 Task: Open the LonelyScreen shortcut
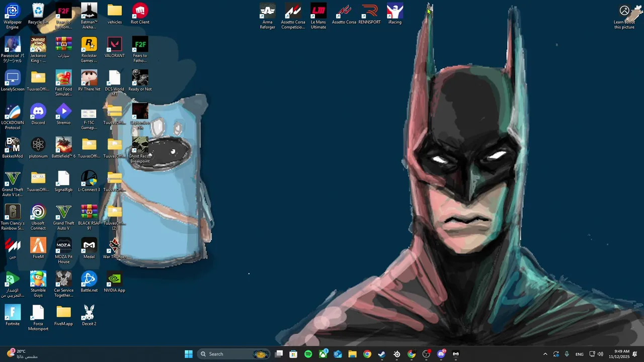(x=13, y=81)
